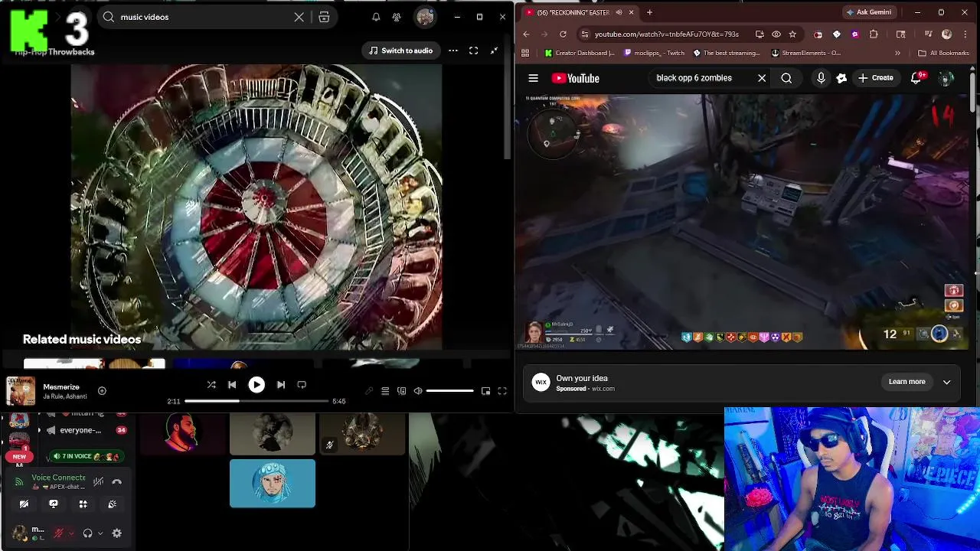Expand Discord headphone output options
980x551 pixels.
(x=100, y=533)
